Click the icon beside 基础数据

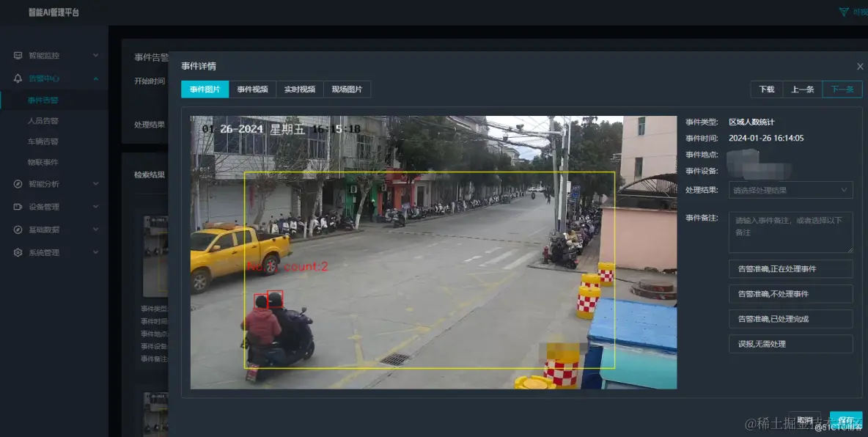[18, 229]
